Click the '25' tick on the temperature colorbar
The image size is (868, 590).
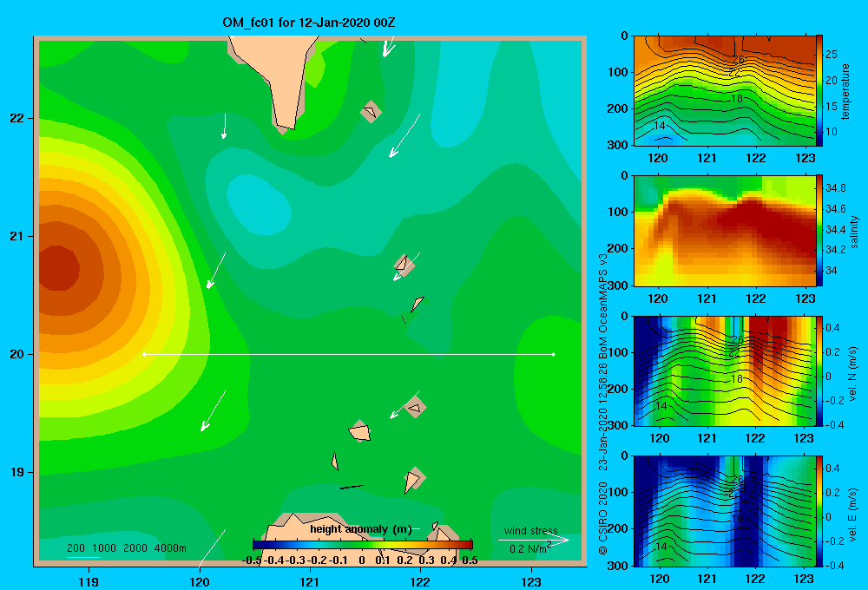832,55
